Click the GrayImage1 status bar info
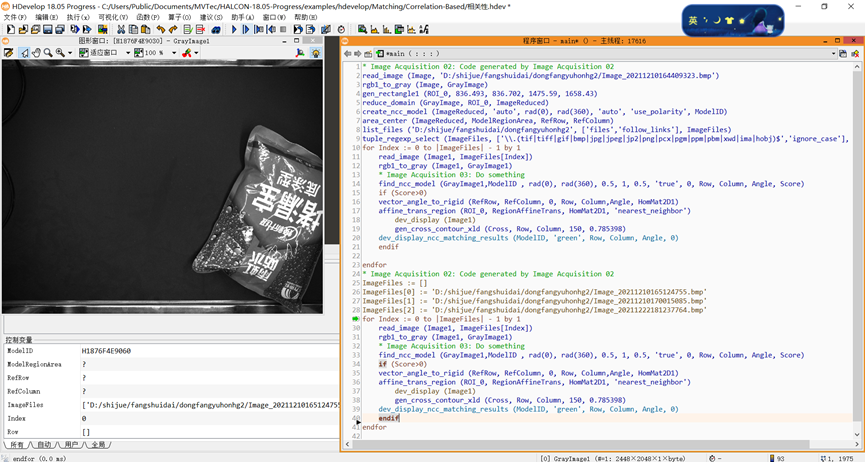The width and height of the screenshot is (865, 462). click(612, 458)
